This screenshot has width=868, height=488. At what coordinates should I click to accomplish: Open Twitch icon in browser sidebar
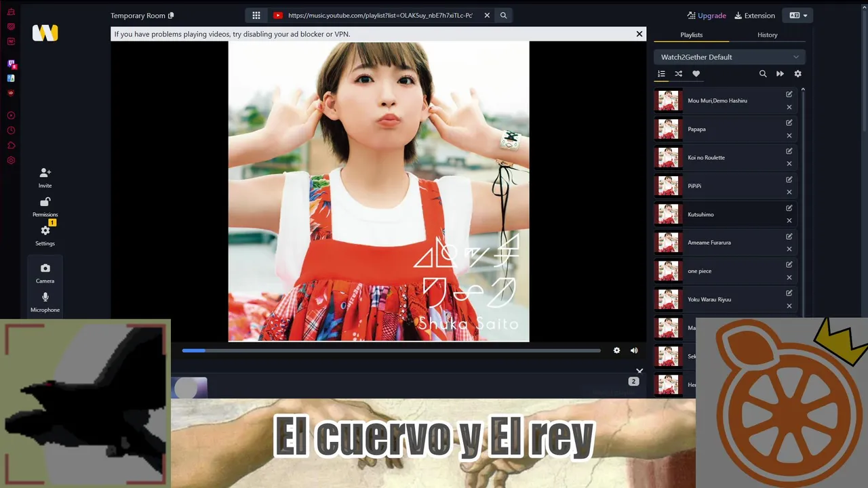click(x=11, y=64)
